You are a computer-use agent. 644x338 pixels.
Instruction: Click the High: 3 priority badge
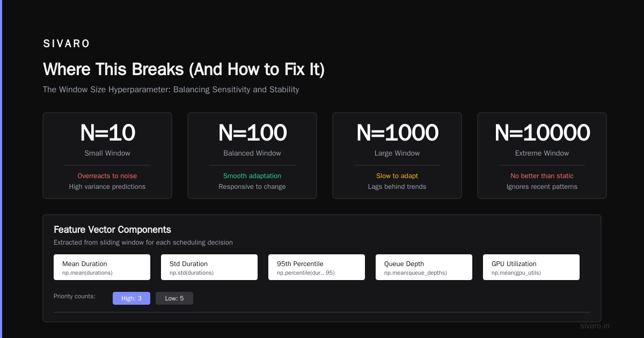(x=131, y=298)
